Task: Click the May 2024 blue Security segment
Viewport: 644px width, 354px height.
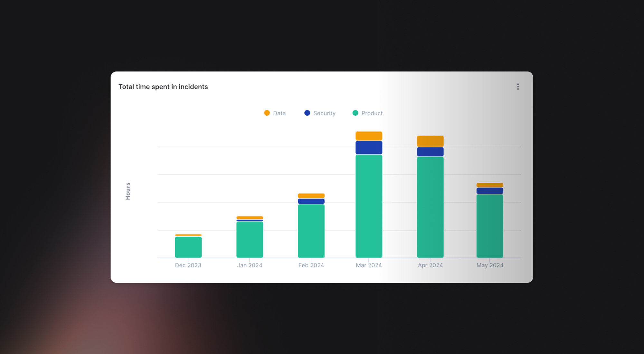Action: [489, 191]
